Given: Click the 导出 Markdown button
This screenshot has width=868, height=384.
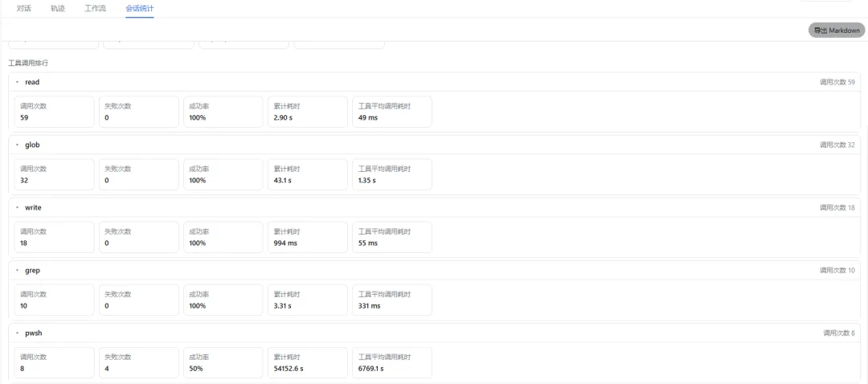Looking at the screenshot, I should click(x=837, y=31).
